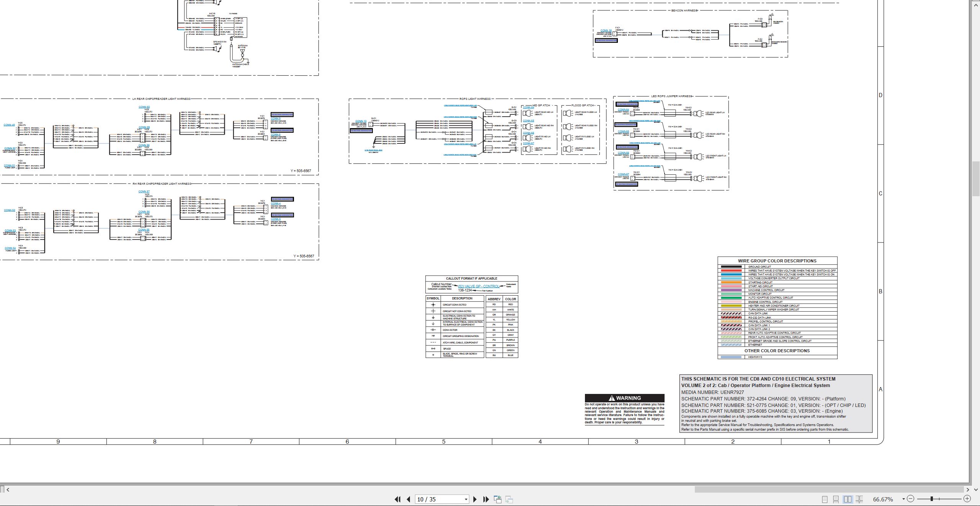Click the CONN 38 link in Beacon harness
Image resolution: width=980 pixels, height=506 pixels.
(606, 31)
